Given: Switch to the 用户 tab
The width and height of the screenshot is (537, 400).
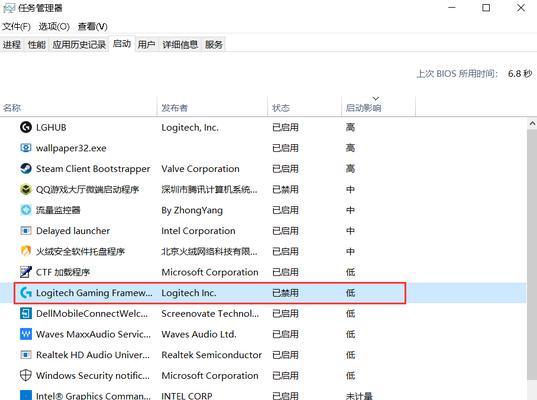Looking at the screenshot, I should [x=146, y=45].
